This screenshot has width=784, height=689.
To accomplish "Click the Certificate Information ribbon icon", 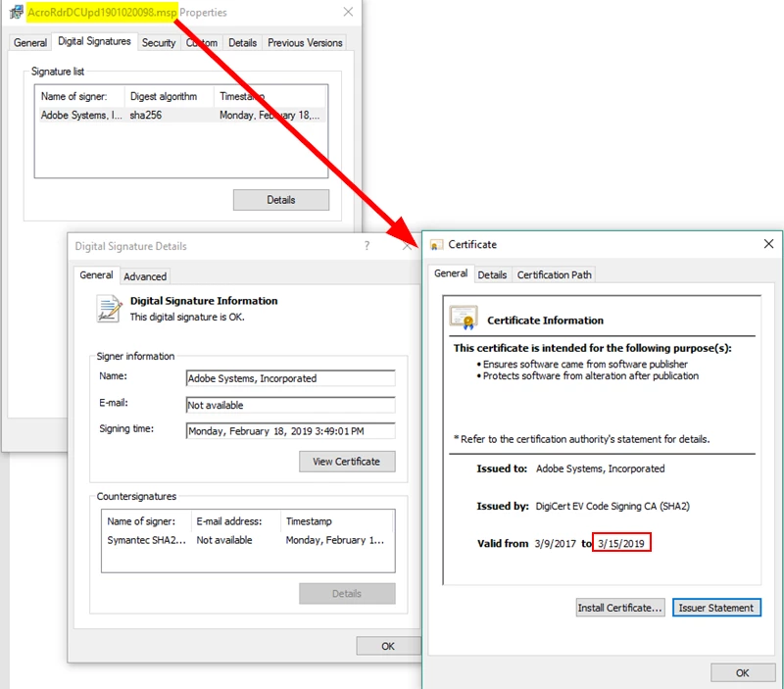I will click(x=464, y=318).
